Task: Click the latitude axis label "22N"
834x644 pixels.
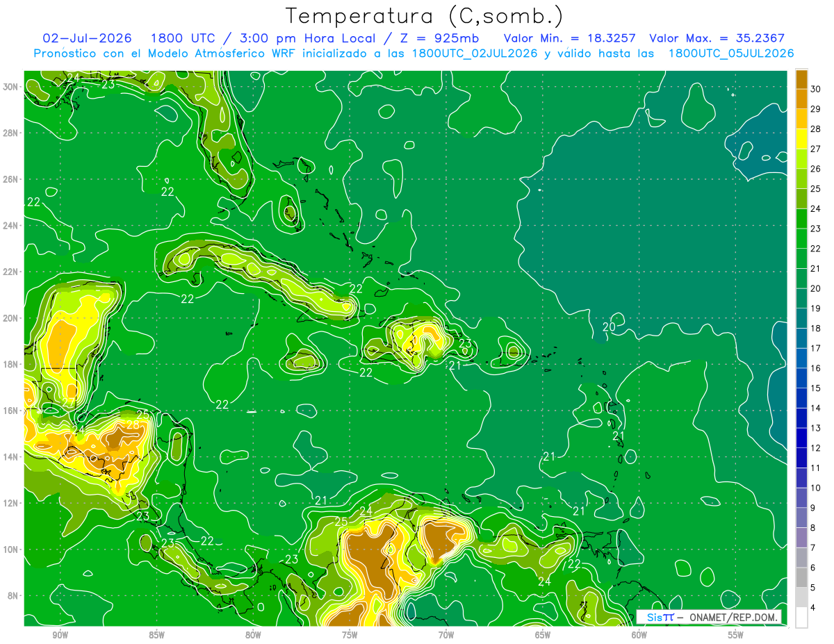Action: (x=11, y=272)
